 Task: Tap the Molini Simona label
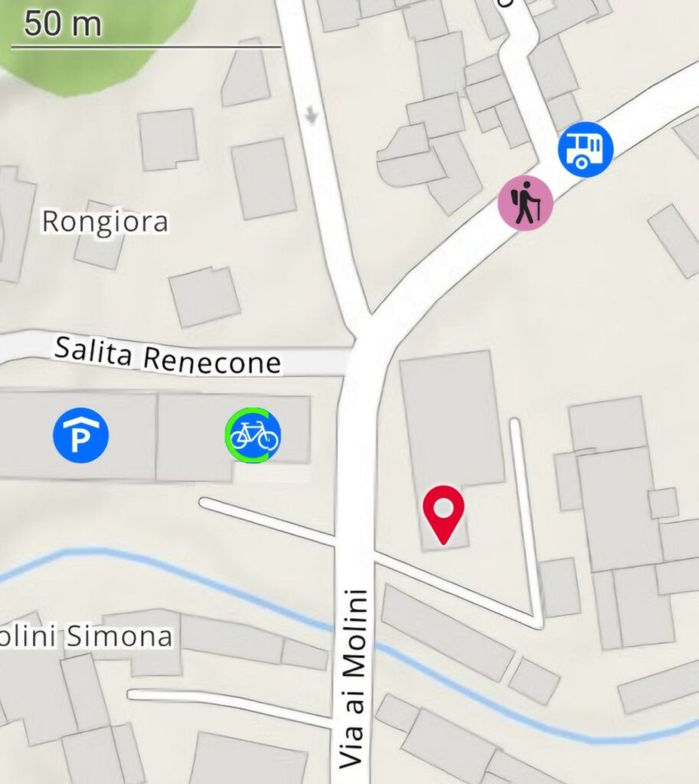pos(86,636)
